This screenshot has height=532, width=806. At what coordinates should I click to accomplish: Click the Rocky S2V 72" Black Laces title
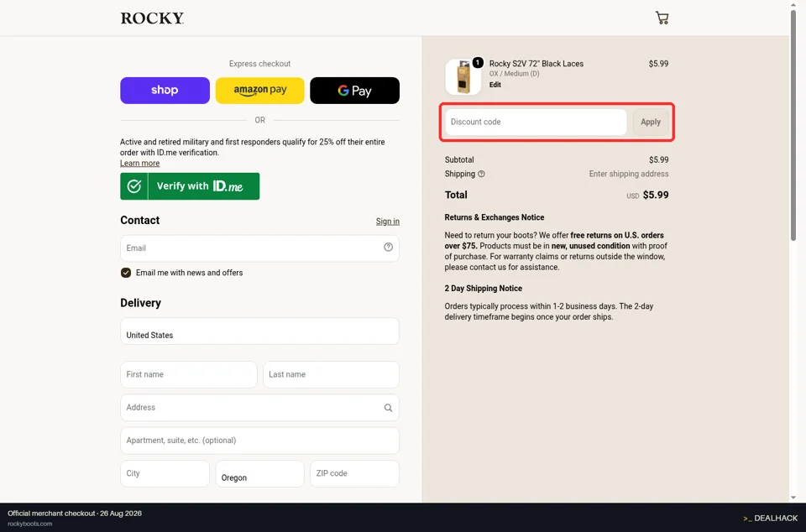coord(536,64)
